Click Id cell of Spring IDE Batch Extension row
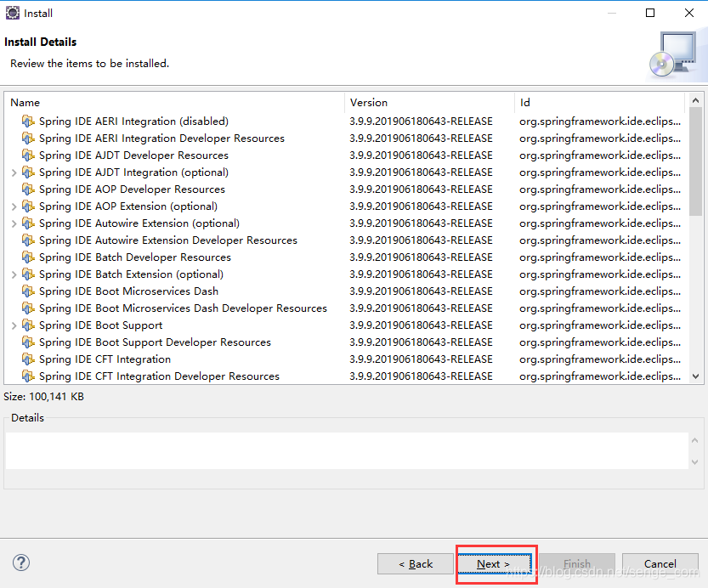 tap(600, 274)
